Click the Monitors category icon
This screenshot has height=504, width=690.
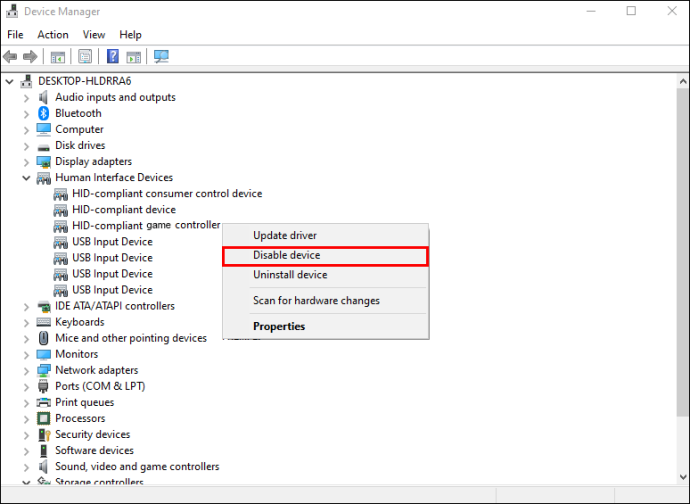[44, 354]
